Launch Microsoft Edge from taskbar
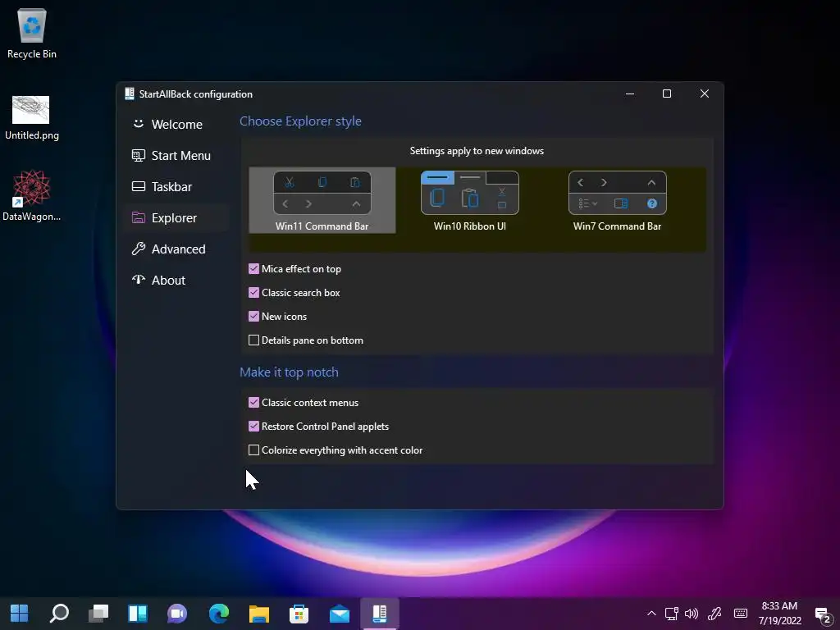The height and width of the screenshot is (630, 840). tap(218, 614)
